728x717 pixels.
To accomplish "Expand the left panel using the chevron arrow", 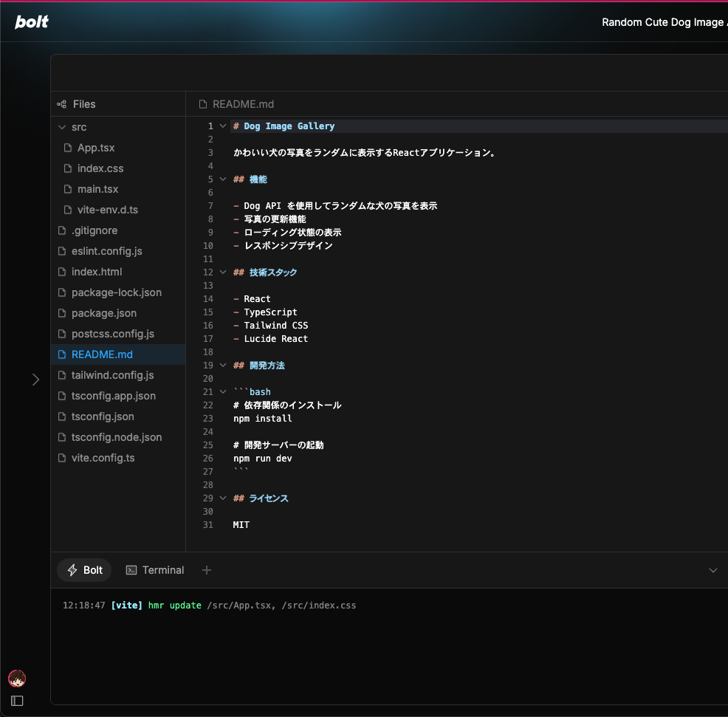I will tap(35, 379).
